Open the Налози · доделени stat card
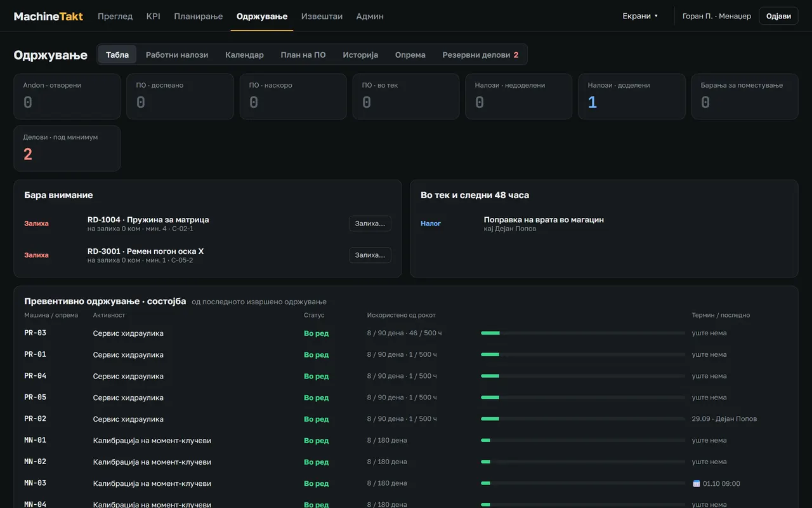Screen dimensions: 812x508 coord(631,97)
